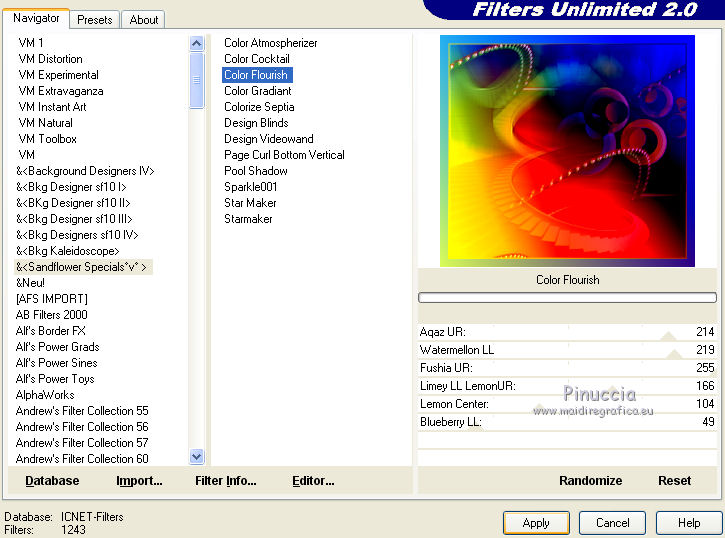The image size is (725, 538).
Task: Select the &Neu! category
Action: click(30, 283)
